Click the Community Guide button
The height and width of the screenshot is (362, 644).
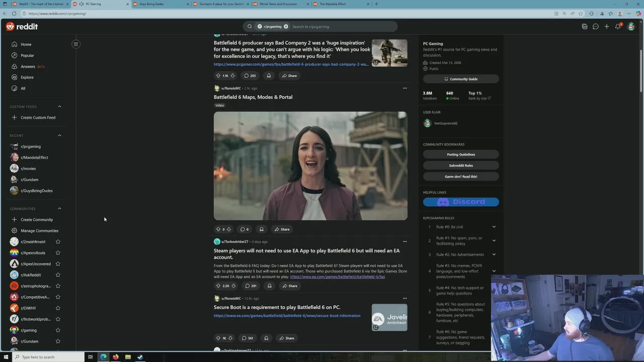[x=461, y=79]
